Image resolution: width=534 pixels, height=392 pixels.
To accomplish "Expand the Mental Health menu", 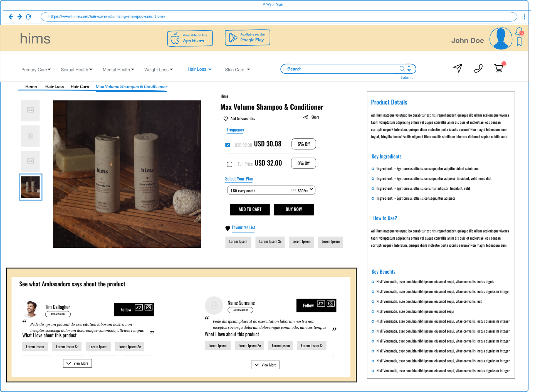I will tap(118, 70).
